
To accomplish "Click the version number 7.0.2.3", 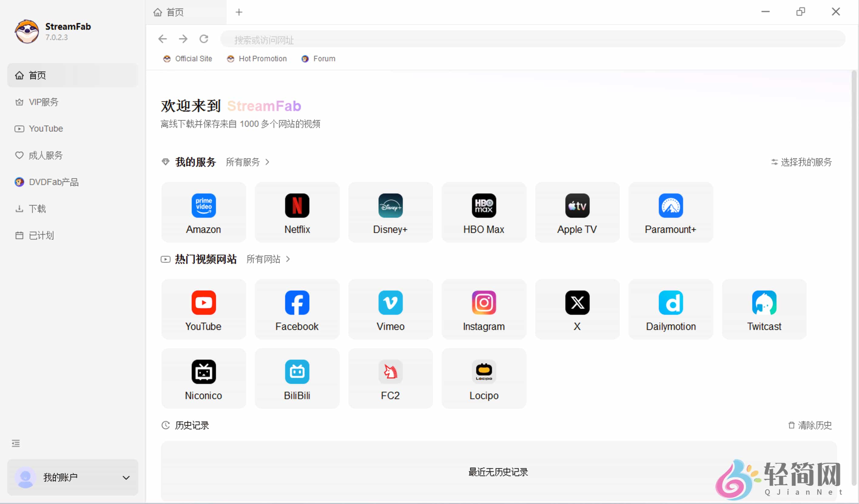I will coord(57,37).
